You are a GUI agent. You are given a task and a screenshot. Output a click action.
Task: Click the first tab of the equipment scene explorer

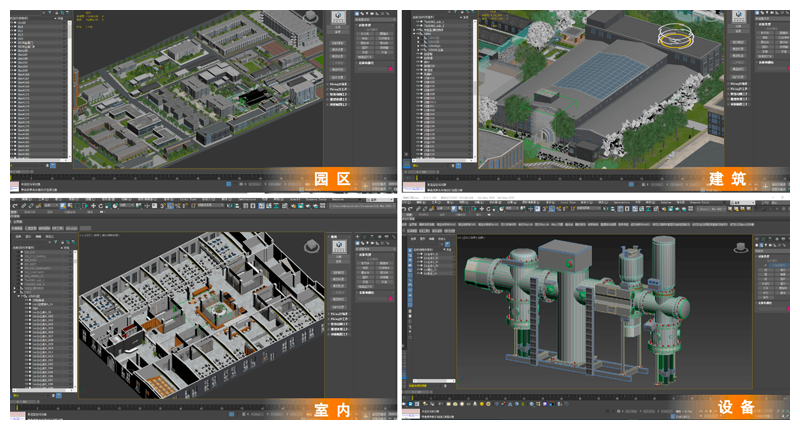point(413,239)
